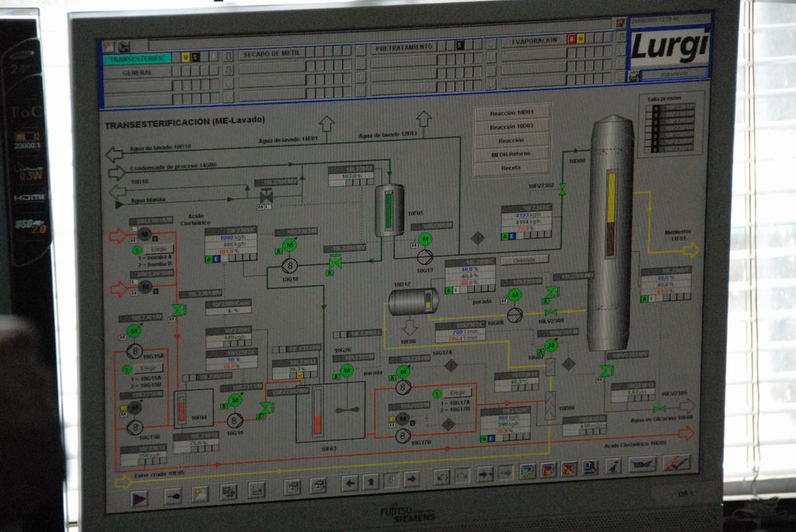Select pump symbol 10G18
The image size is (796, 532).
pyautogui.click(x=290, y=266)
